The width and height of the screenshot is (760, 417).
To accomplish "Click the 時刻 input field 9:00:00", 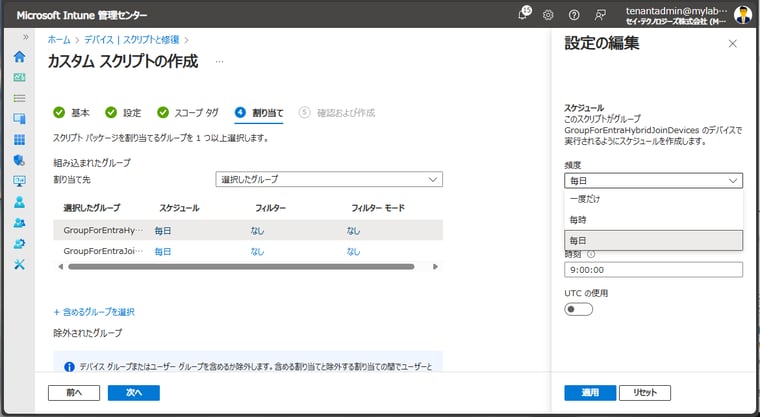I will [x=653, y=270].
